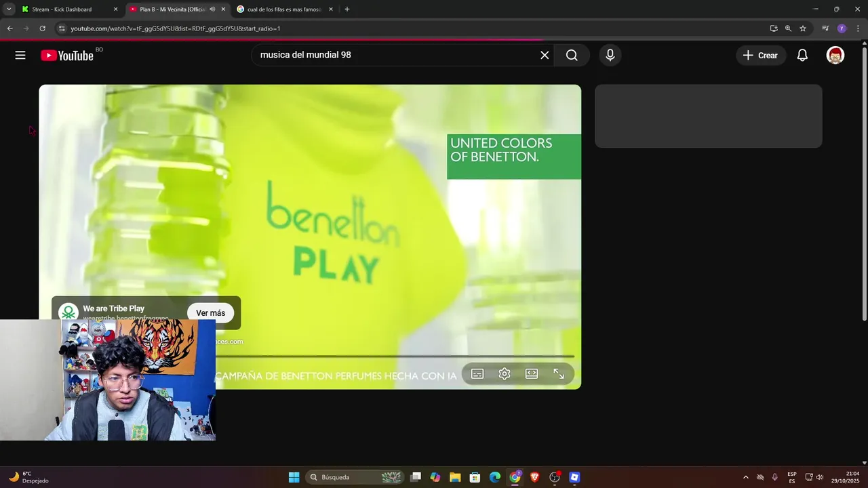
Task: Open the Chrome three-dot menu
Action: (x=858, y=28)
